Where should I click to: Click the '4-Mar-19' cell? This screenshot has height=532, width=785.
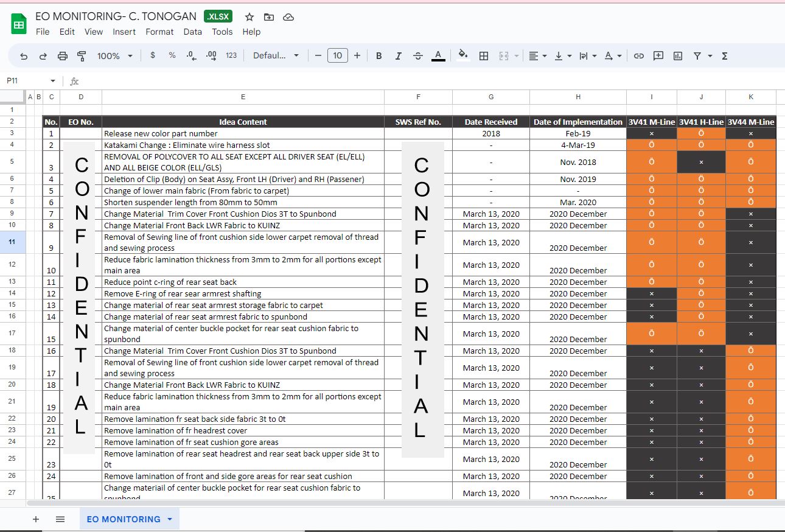(x=578, y=145)
